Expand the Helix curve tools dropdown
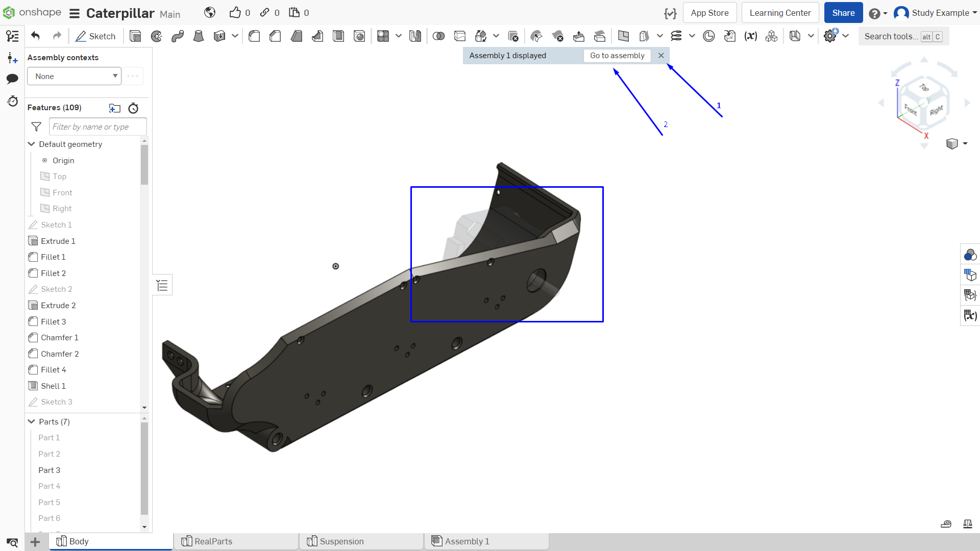The height and width of the screenshot is (551, 980). tap(692, 36)
